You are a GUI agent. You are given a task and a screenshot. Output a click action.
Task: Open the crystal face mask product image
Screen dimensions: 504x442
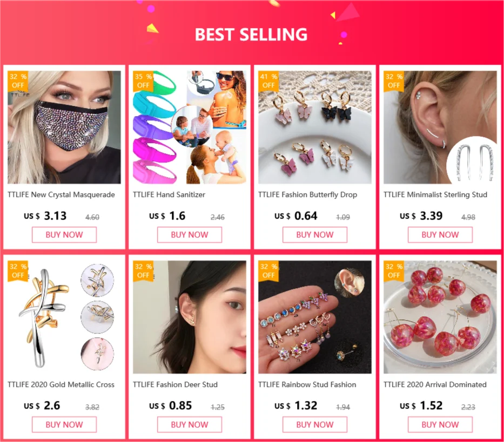[64, 127]
